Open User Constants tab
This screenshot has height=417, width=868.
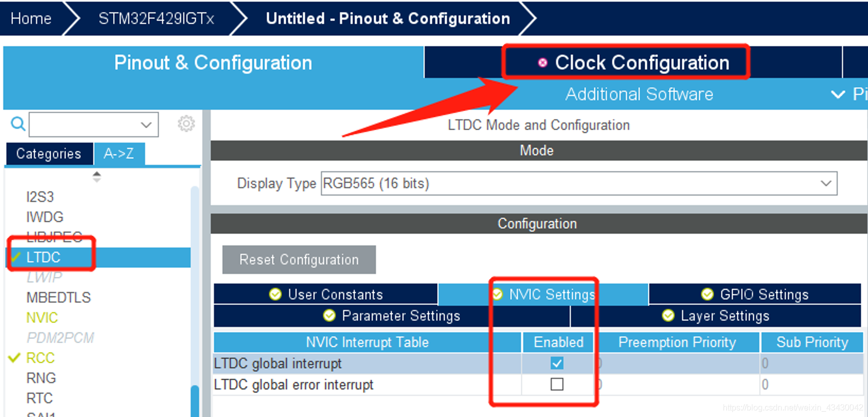(326, 294)
